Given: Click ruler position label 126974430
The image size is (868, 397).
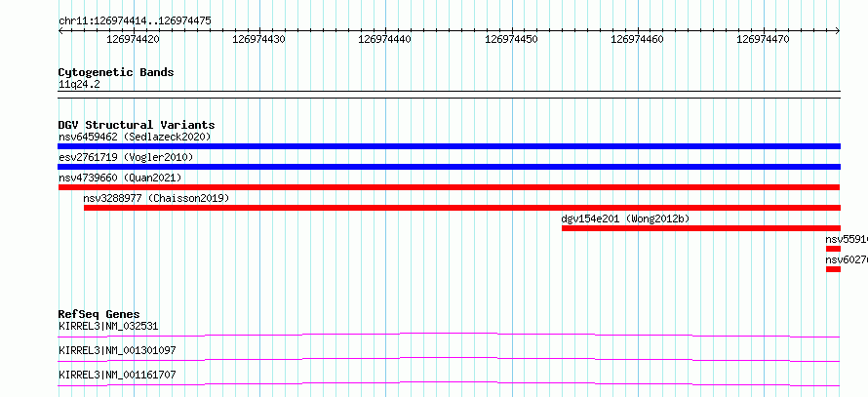Looking at the screenshot, I should 259,39.
